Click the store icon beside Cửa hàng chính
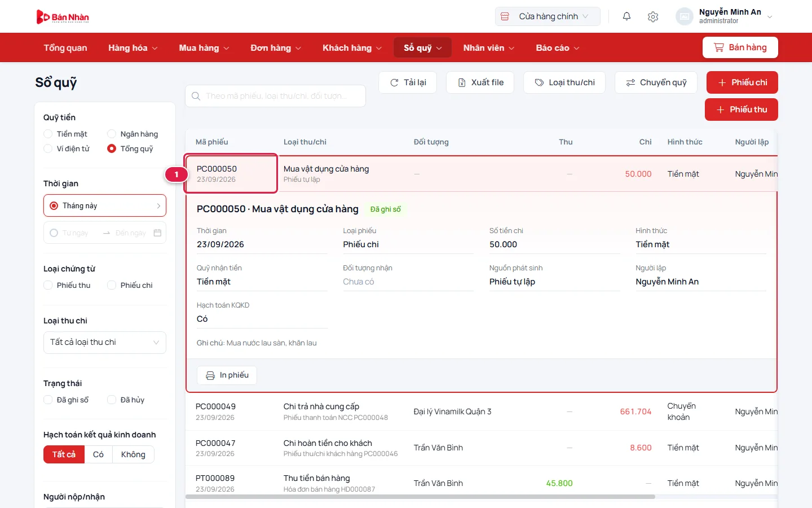Image resolution: width=812 pixels, height=508 pixels. tap(505, 16)
